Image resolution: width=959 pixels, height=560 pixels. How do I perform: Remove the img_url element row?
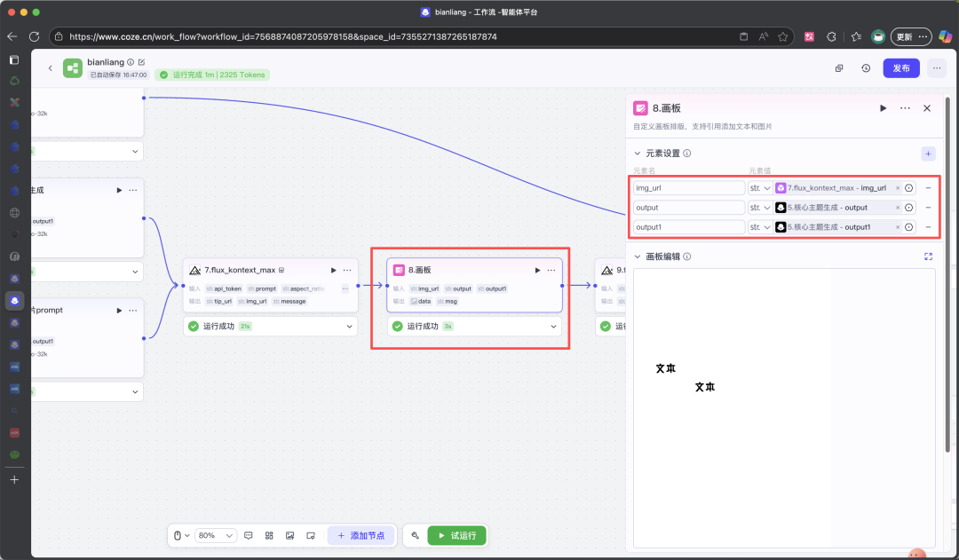click(928, 188)
